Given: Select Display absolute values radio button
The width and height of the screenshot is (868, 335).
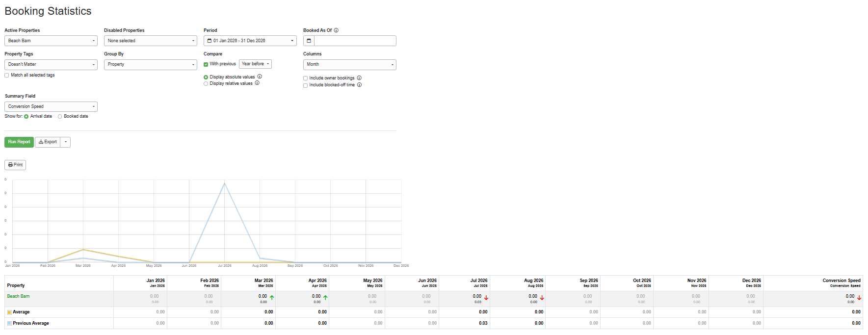Looking at the screenshot, I should tap(206, 77).
